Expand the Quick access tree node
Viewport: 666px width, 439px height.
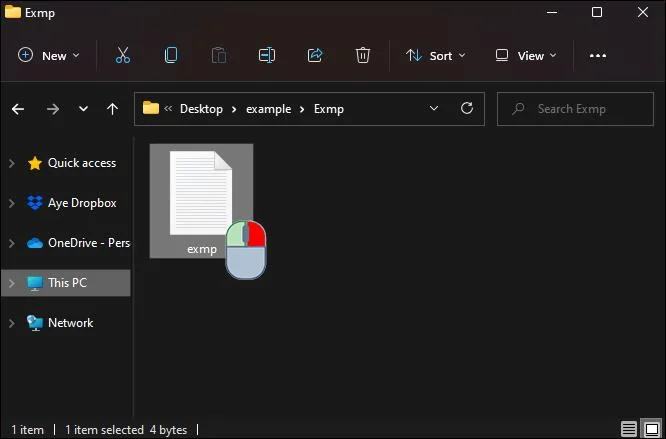[x=12, y=163]
